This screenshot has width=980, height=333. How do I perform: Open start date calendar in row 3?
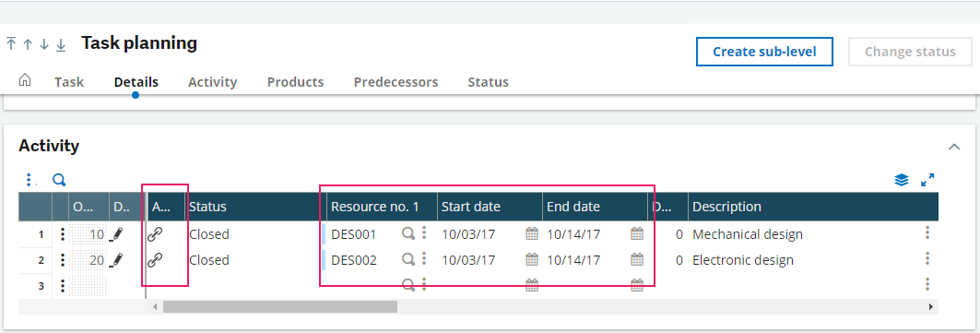[532, 285]
